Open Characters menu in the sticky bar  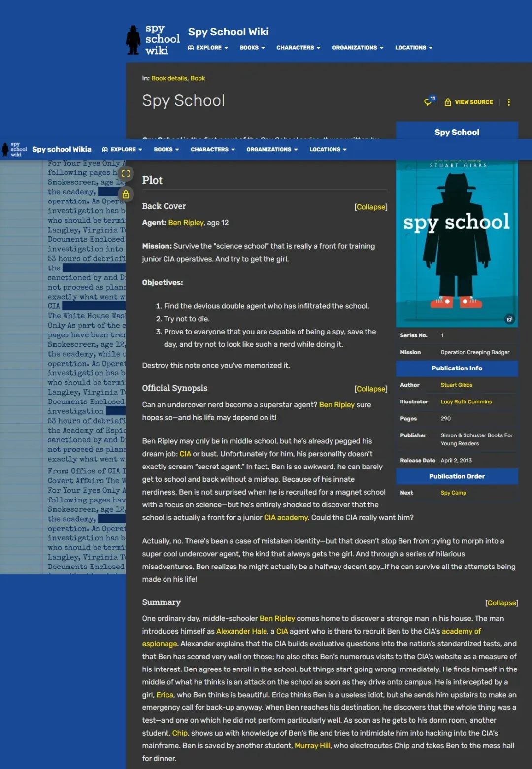(x=213, y=149)
